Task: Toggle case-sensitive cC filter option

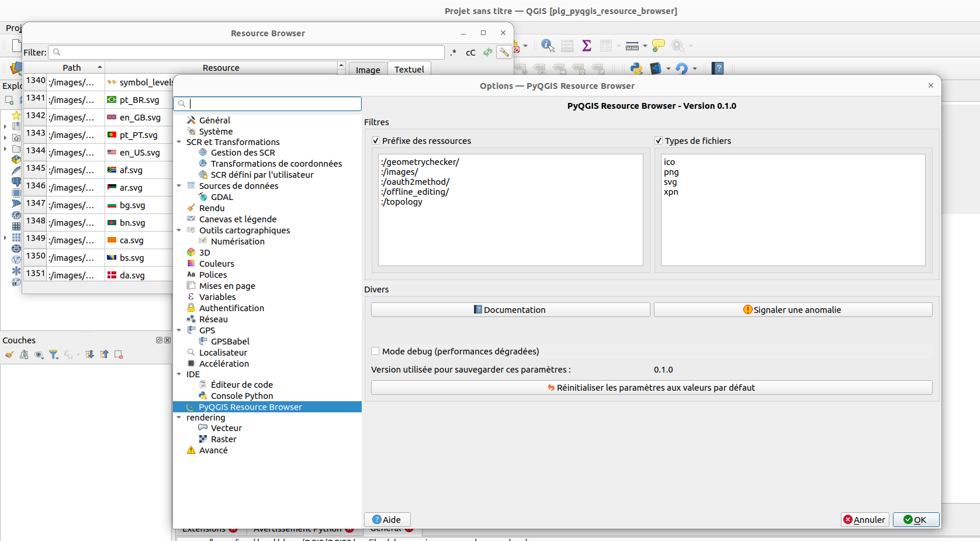Action: point(470,53)
